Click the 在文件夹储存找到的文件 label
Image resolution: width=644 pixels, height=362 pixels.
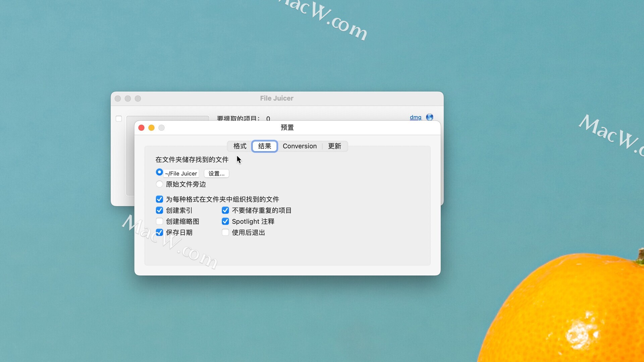click(192, 160)
